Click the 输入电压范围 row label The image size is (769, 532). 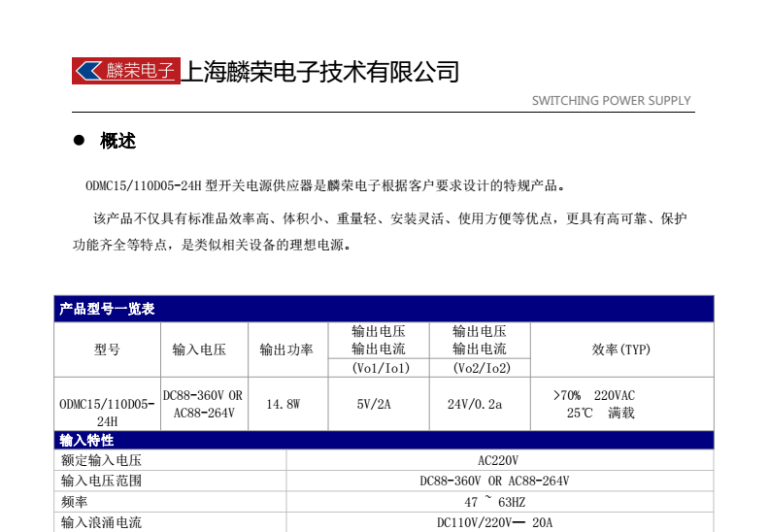click(x=101, y=481)
